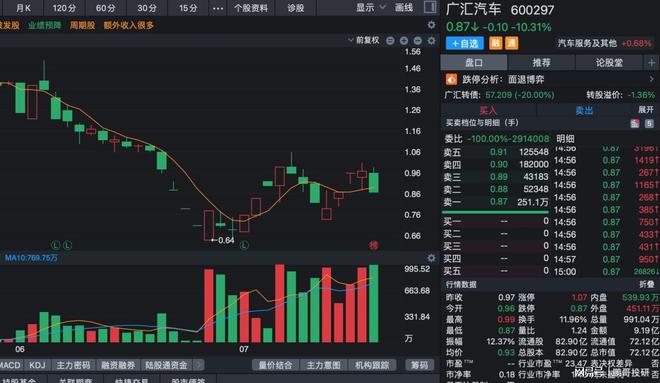This screenshot has width=660, height=383.
Task: Click the red 买入 buy button
Action: [488, 110]
